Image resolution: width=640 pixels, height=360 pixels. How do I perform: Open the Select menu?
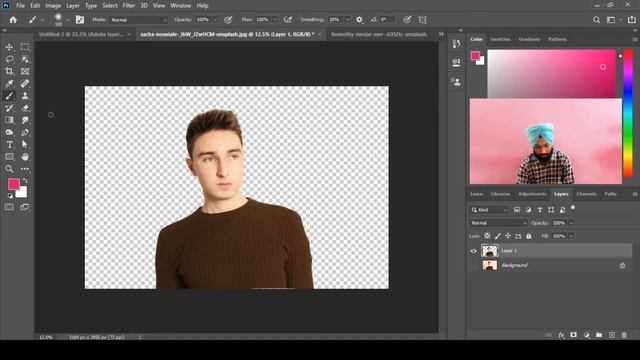(109, 6)
